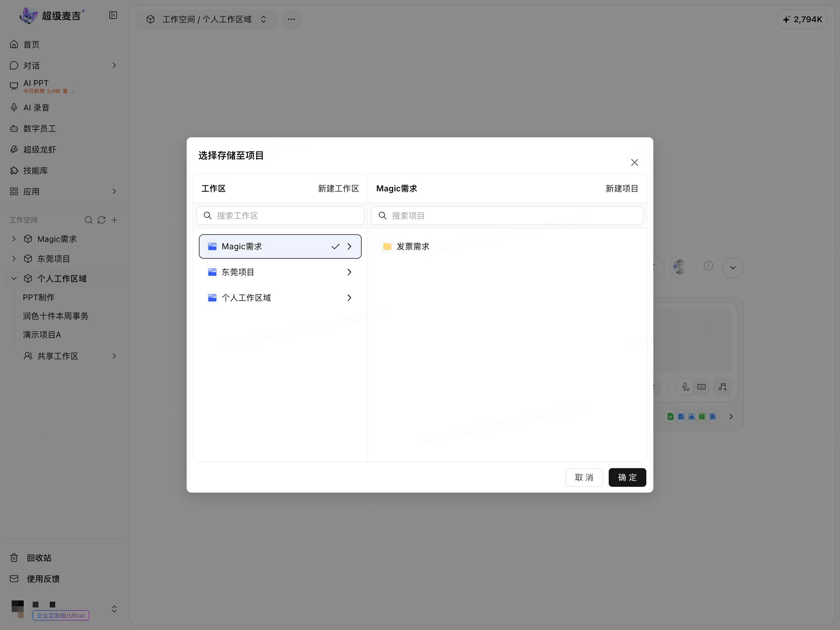The image size is (840, 630).
Task: Expand the 应用 submenu chevron
Action: click(114, 192)
